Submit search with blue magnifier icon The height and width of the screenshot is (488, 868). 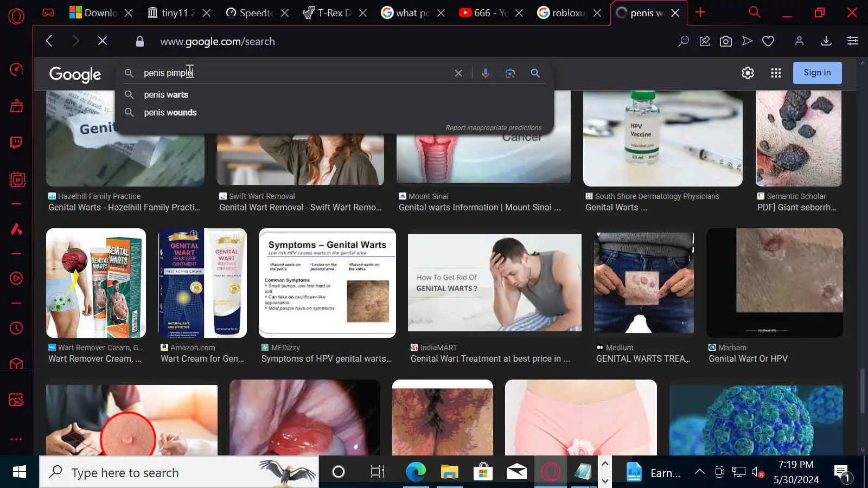(x=535, y=73)
